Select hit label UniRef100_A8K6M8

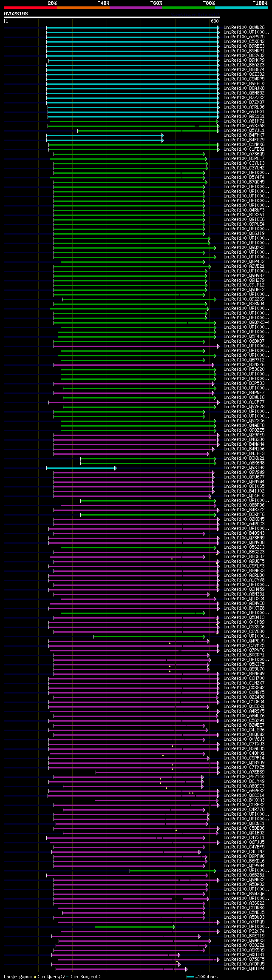pos(244,463)
